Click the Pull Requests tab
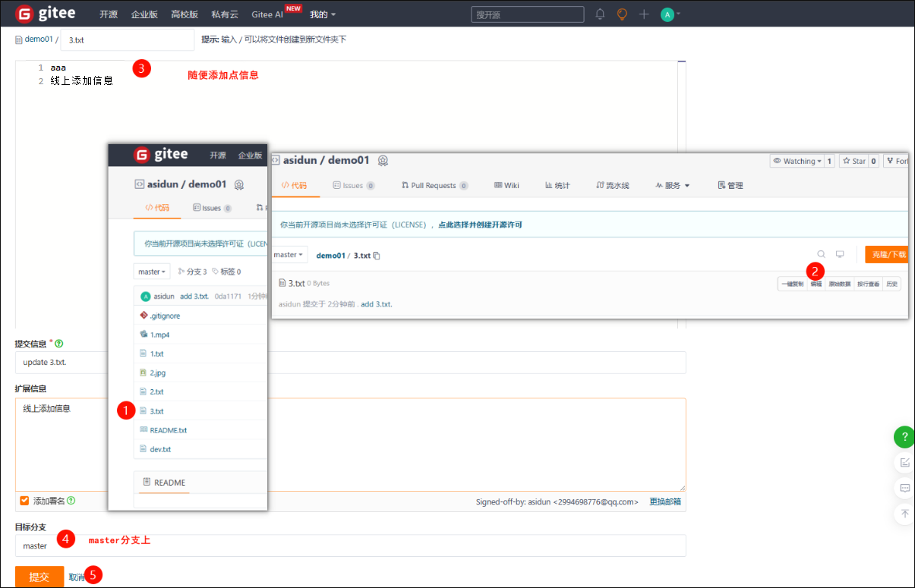The height and width of the screenshot is (588, 915). tap(434, 185)
